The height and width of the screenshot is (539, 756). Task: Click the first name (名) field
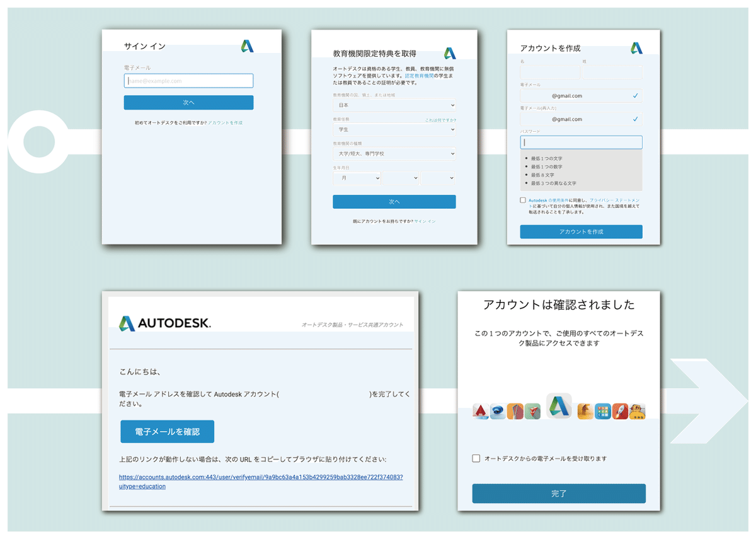coord(550,72)
